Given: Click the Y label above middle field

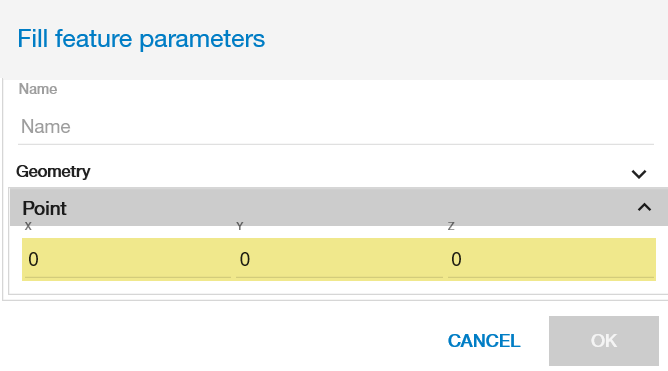Looking at the screenshot, I should tap(239, 226).
